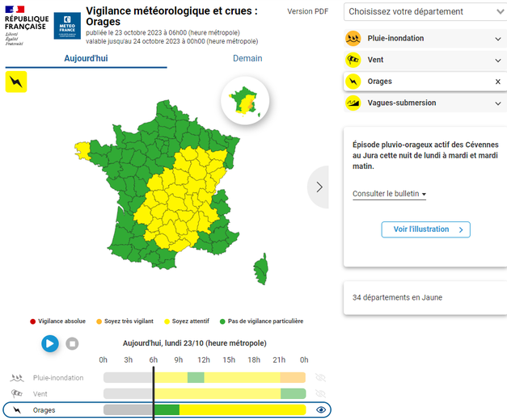Click 'Soyez très vigilant' legend text
This screenshot has width=507, height=420.
(x=129, y=321)
